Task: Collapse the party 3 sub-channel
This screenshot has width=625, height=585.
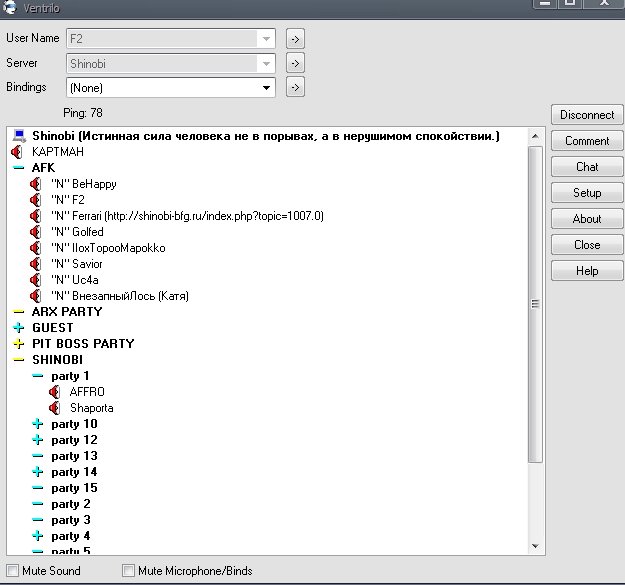Action: (37, 520)
